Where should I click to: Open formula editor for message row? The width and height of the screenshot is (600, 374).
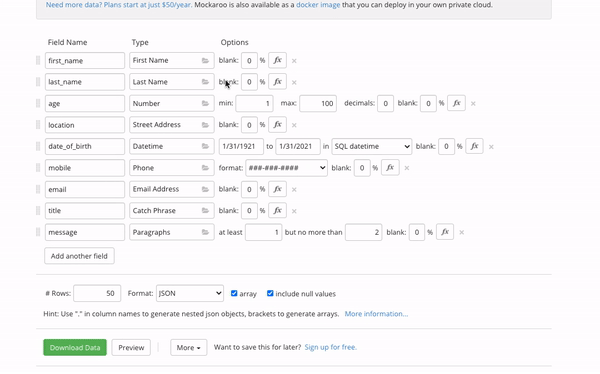tap(445, 232)
